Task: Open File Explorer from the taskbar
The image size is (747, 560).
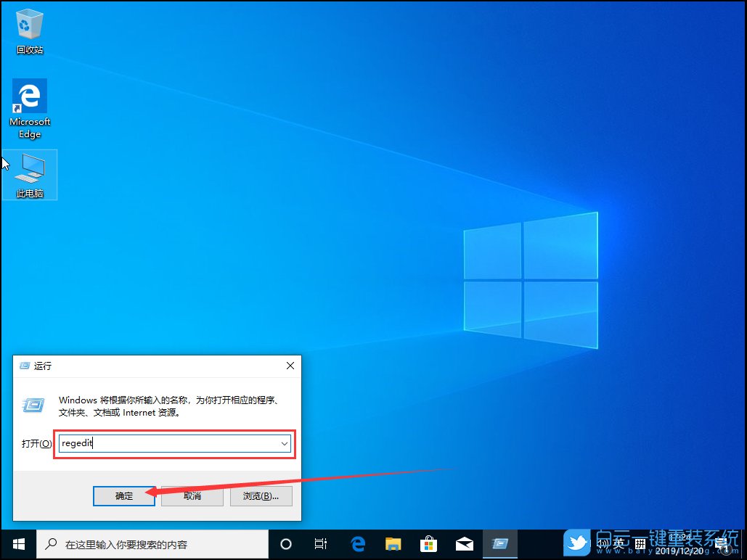Action: click(x=393, y=544)
